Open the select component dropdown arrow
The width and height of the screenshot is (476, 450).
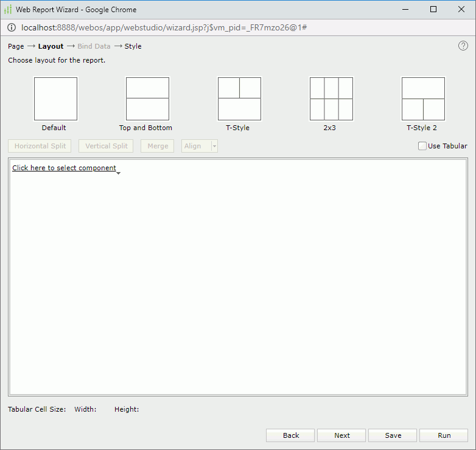pyautogui.click(x=118, y=173)
